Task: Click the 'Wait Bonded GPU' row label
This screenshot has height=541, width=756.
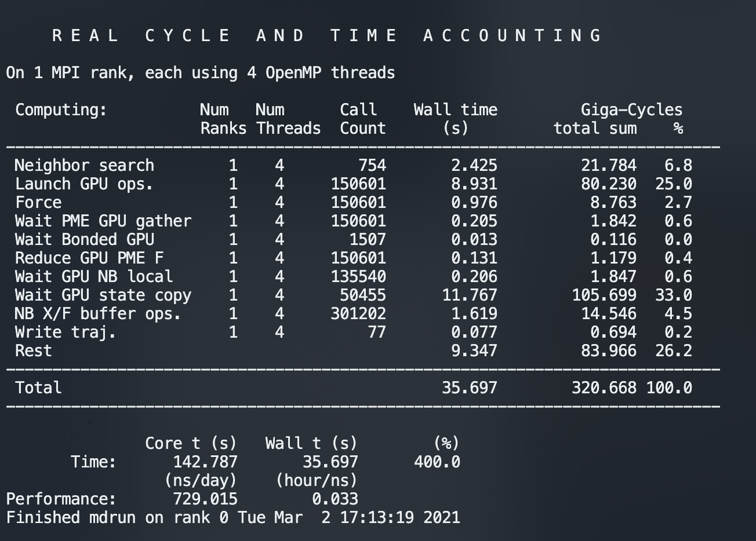Action: point(85,240)
